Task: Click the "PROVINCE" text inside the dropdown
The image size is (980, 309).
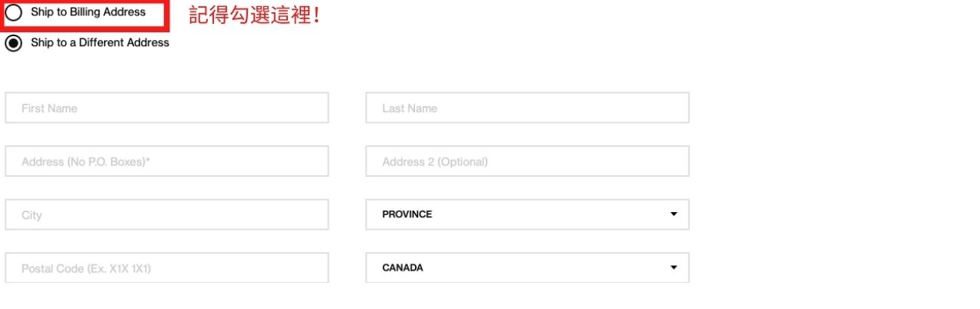Action: click(407, 214)
